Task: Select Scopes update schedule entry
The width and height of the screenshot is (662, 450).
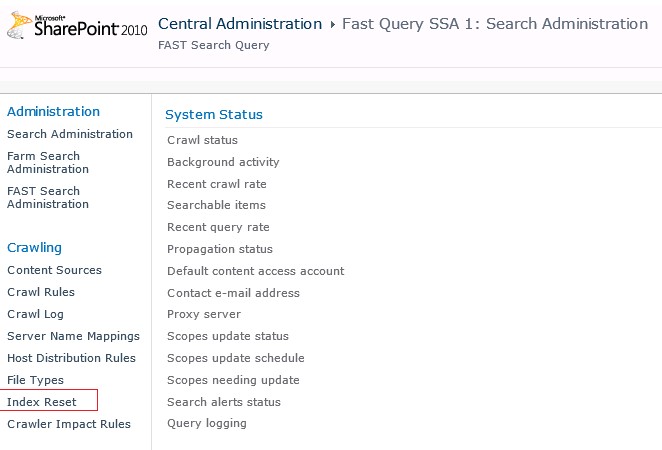Action: click(235, 358)
